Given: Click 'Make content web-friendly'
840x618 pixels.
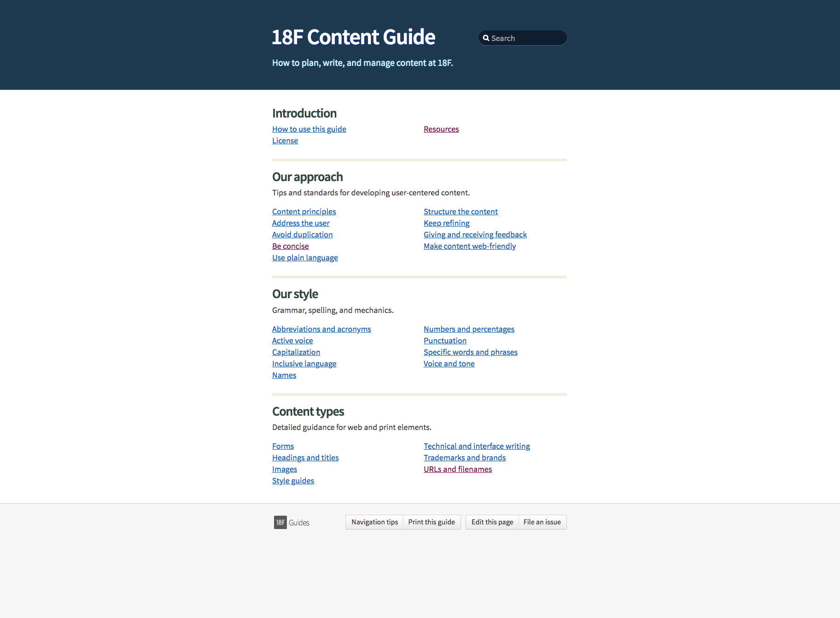Looking at the screenshot, I should 469,246.
